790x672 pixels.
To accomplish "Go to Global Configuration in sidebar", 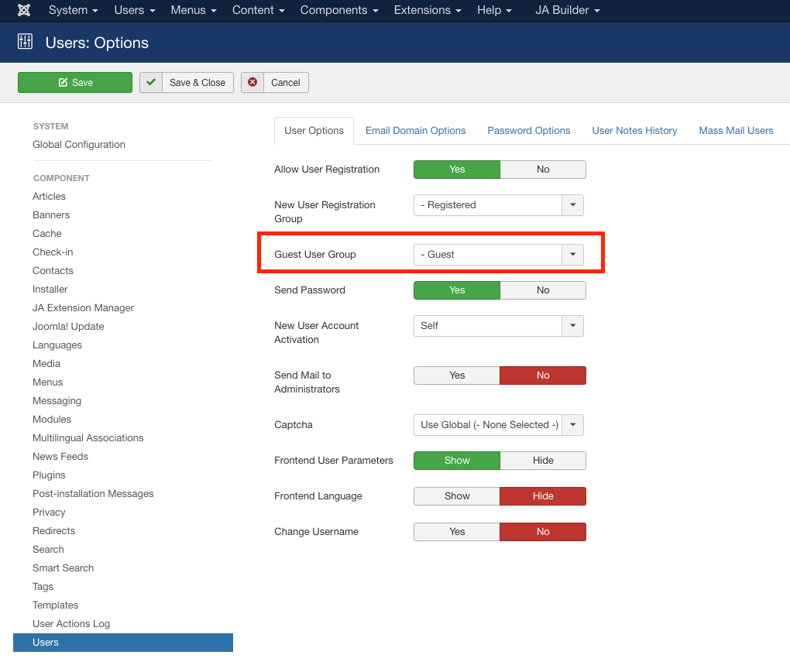I will [x=79, y=145].
